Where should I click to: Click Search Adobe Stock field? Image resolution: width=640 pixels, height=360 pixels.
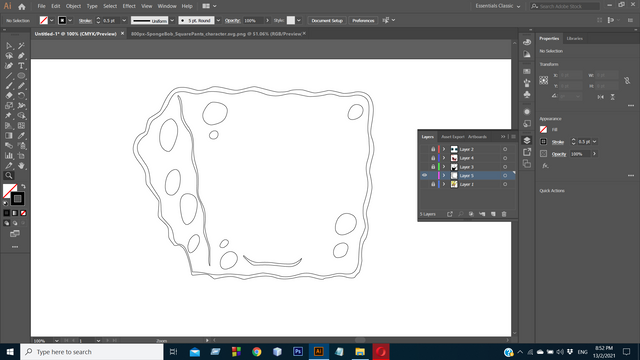coord(565,6)
